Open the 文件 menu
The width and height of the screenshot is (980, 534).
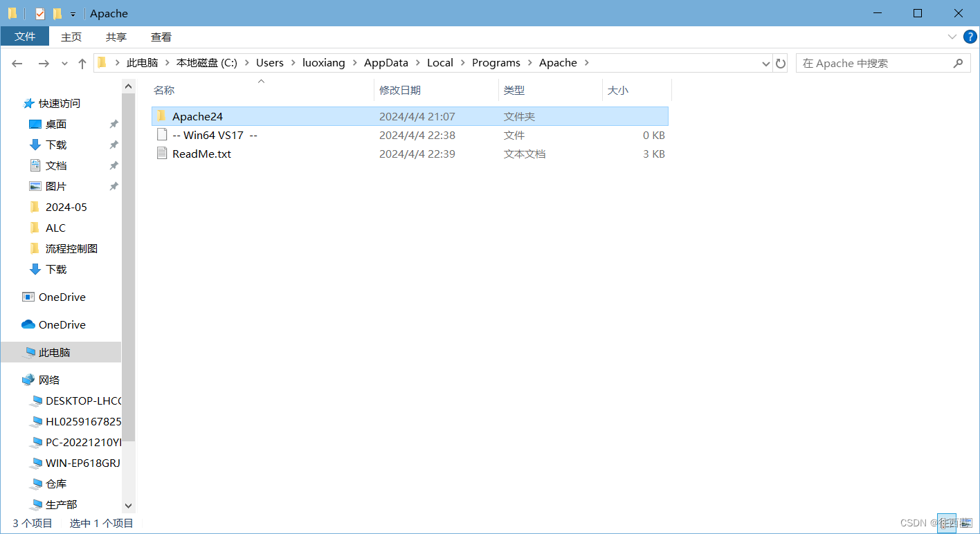[x=25, y=37]
